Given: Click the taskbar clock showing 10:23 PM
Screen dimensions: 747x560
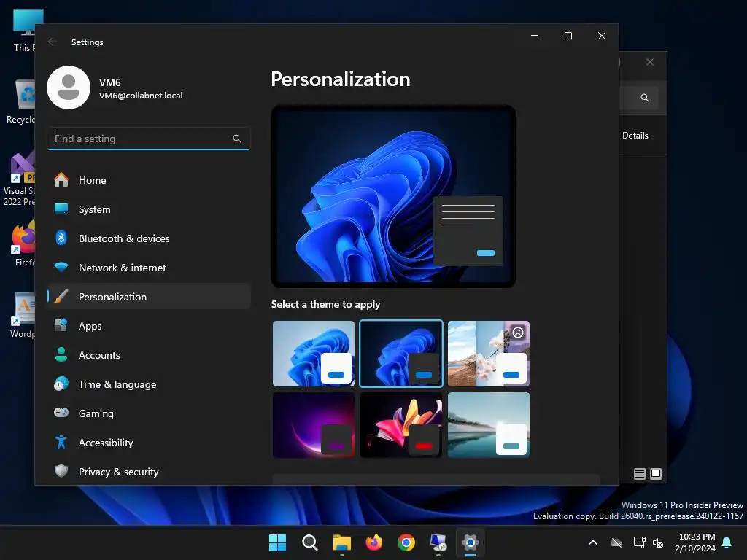Looking at the screenshot, I should (x=695, y=542).
